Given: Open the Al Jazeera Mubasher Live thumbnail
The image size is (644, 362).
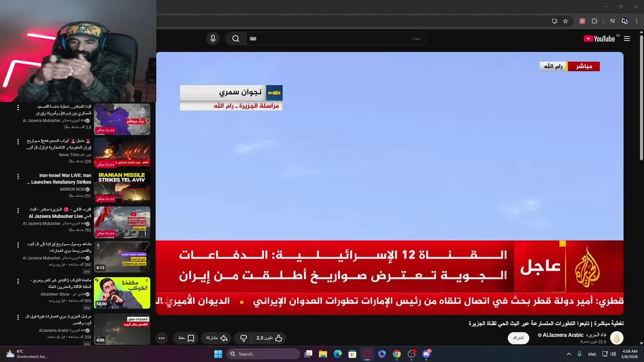Looking at the screenshot, I should click(122, 222).
